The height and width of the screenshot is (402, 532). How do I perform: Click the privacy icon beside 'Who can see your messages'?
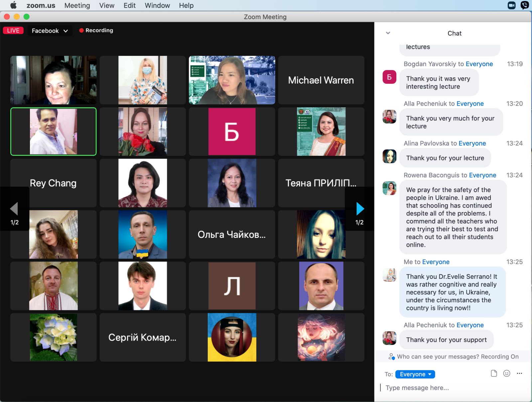tap(391, 356)
